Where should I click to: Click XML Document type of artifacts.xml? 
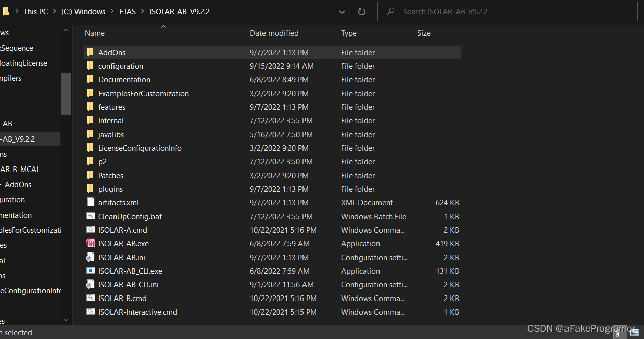pos(367,202)
